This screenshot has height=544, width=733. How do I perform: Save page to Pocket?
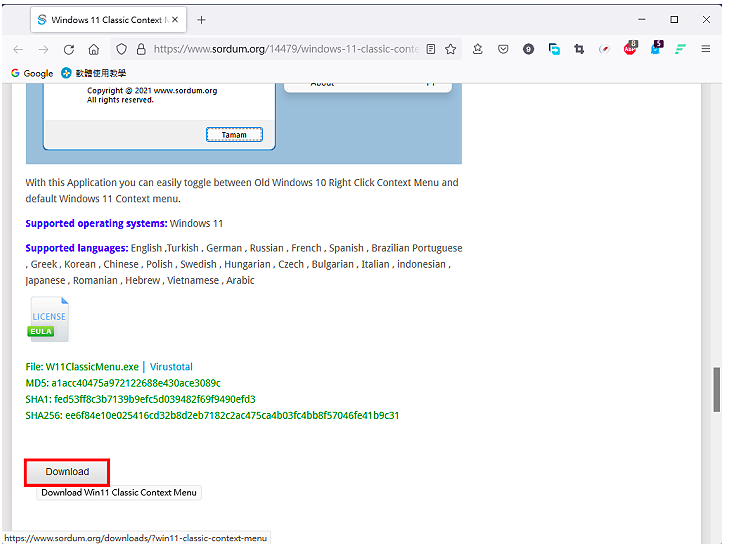(503, 49)
